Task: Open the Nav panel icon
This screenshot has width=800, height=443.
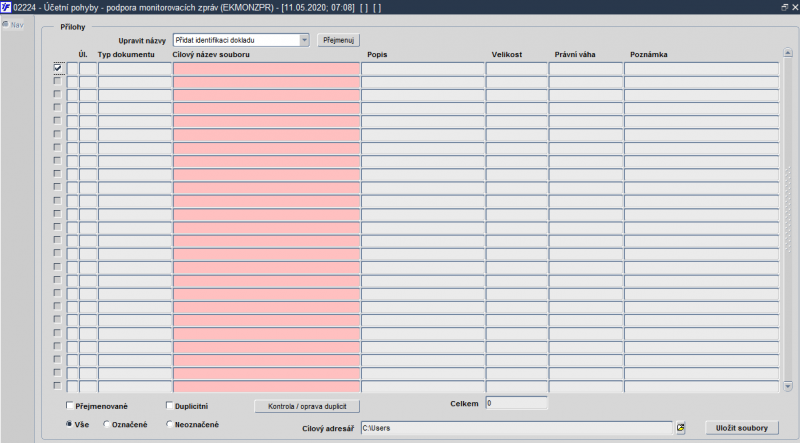Action: pos(6,24)
